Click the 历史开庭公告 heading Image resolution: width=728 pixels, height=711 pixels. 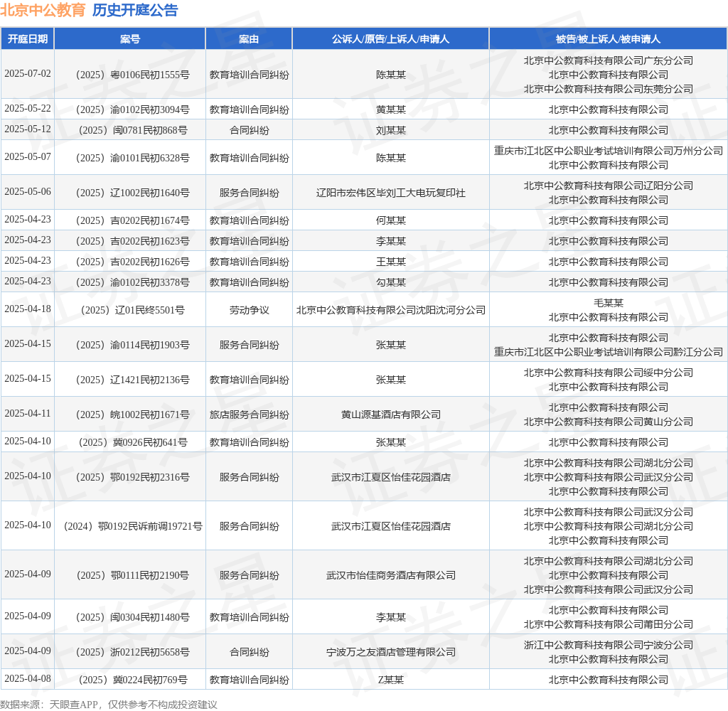[x=135, y=10]
